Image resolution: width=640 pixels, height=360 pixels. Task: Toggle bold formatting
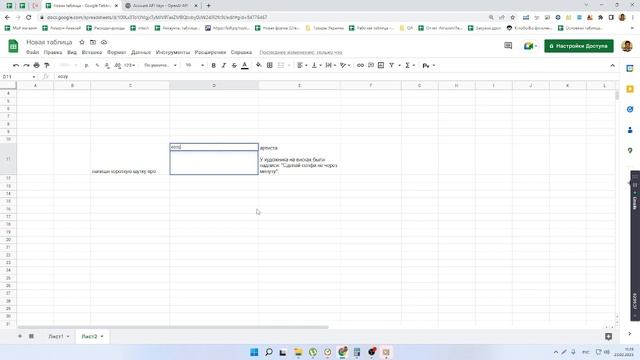pyautogui.click(x=213, y=65)
